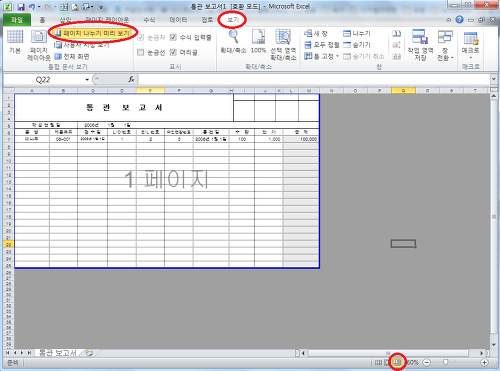Click 모두 정렬 (Arrange All) button
The width and height of the screenshot is (500, 371).
coord(321,45)
